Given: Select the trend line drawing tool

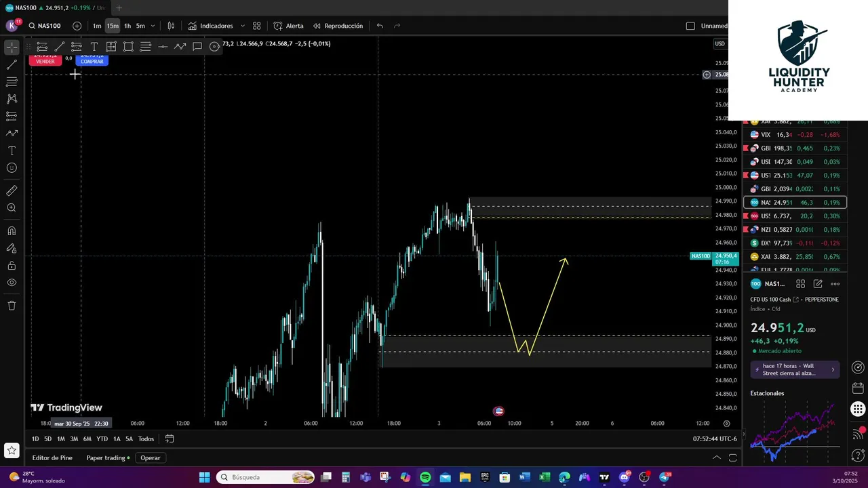Looking at the screenshot, I should click(x=12, y=65).
